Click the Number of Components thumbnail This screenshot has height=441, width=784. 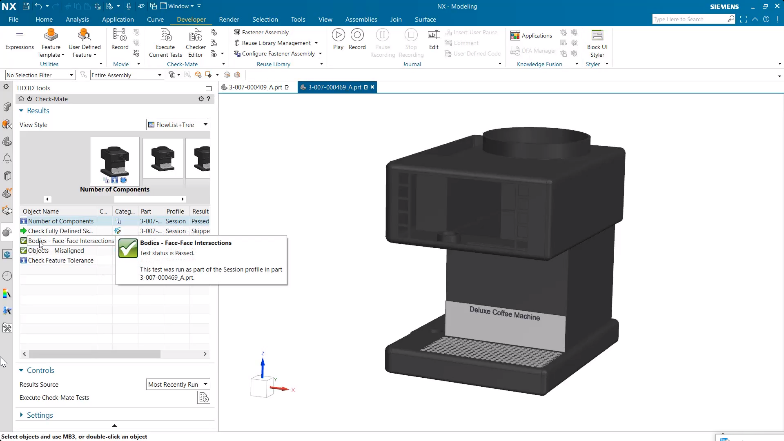point(114,159)
